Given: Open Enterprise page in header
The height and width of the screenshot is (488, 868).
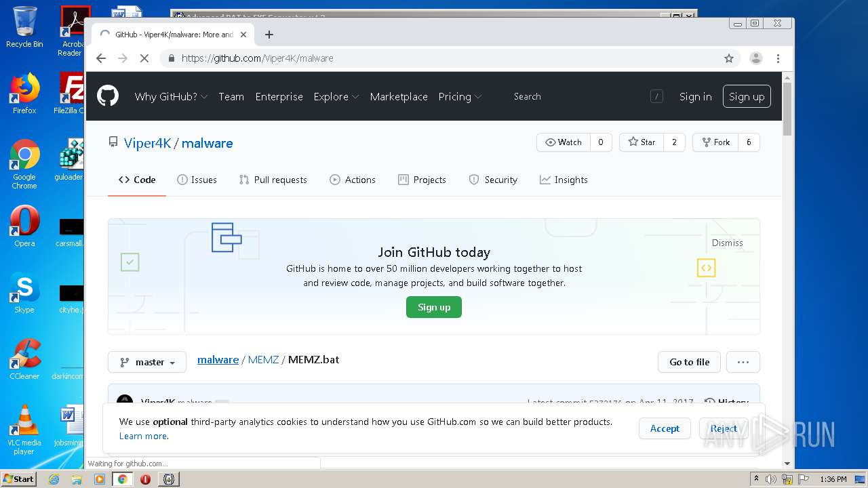Looking at the screenshot, I should tap(279, 96).
